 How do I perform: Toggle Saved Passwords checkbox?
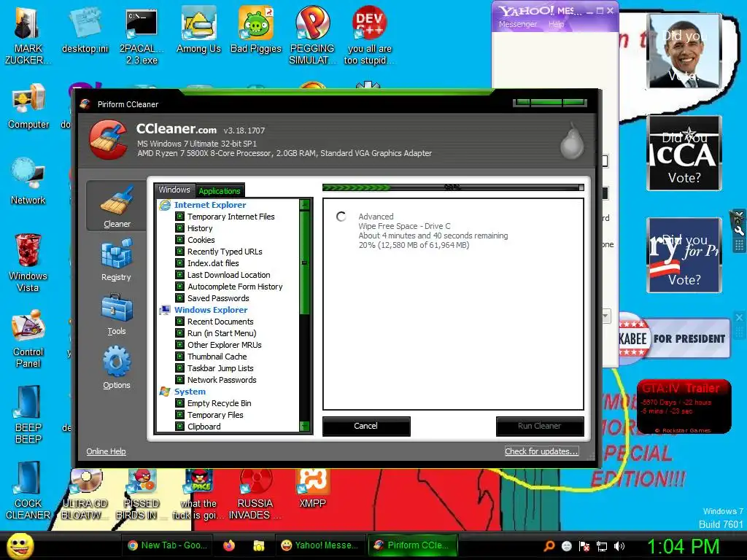179,298
